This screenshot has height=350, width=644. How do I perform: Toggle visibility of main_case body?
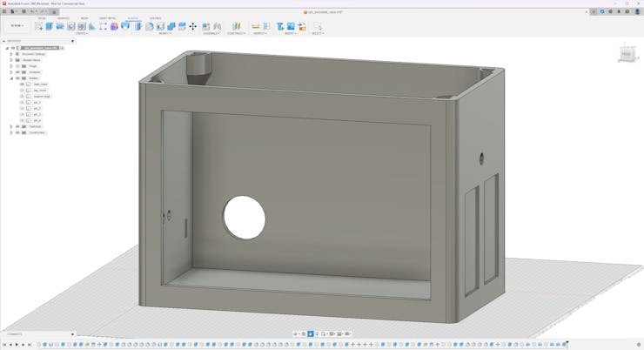tap(22, 84)
